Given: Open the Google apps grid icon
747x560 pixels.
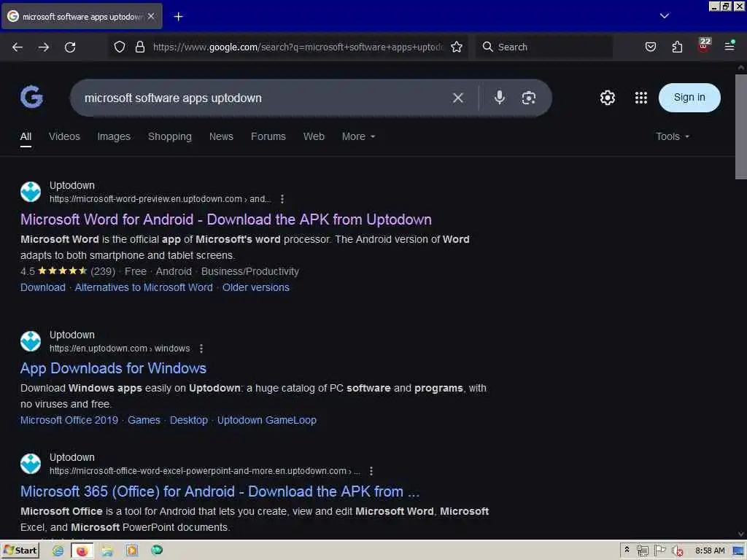Looking at the screenshot, I should pos(640,98).
